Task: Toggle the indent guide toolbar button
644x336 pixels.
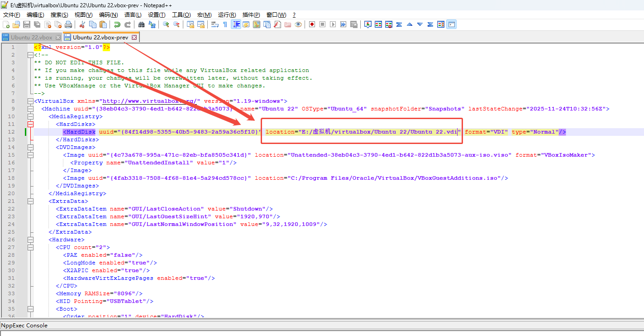Action: pos(236,24)
